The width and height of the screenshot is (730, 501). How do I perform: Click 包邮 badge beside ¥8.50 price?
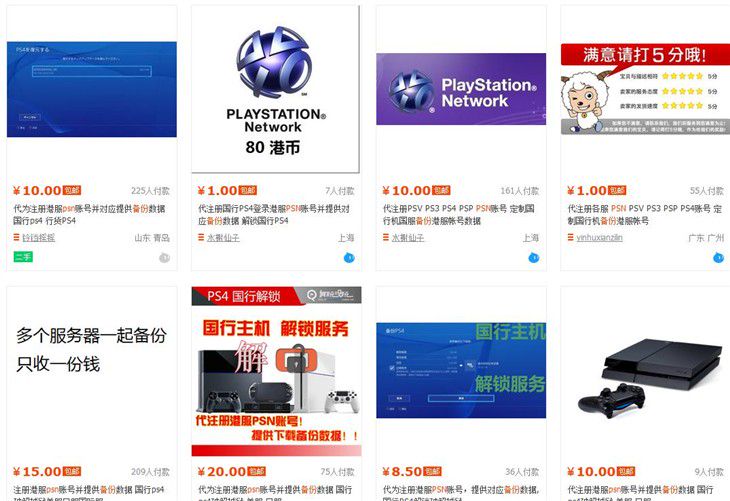(433, 472)
